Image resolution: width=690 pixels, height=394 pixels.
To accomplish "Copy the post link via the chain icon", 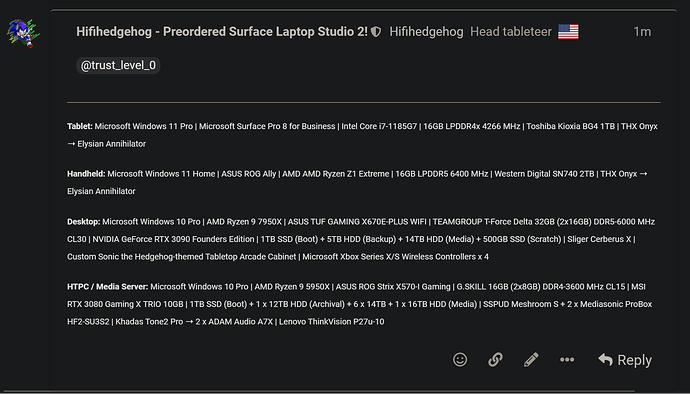I will pyautogui.click(x=495, y=360).
